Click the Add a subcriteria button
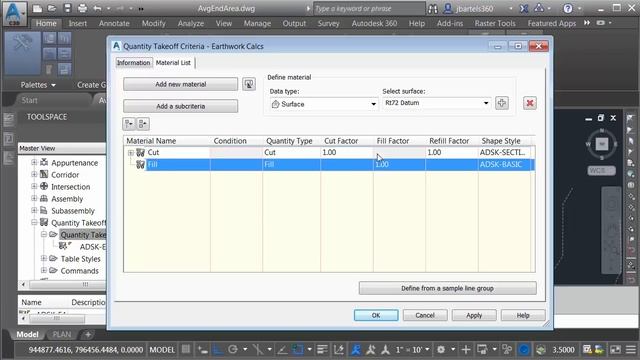 point(180,106)
